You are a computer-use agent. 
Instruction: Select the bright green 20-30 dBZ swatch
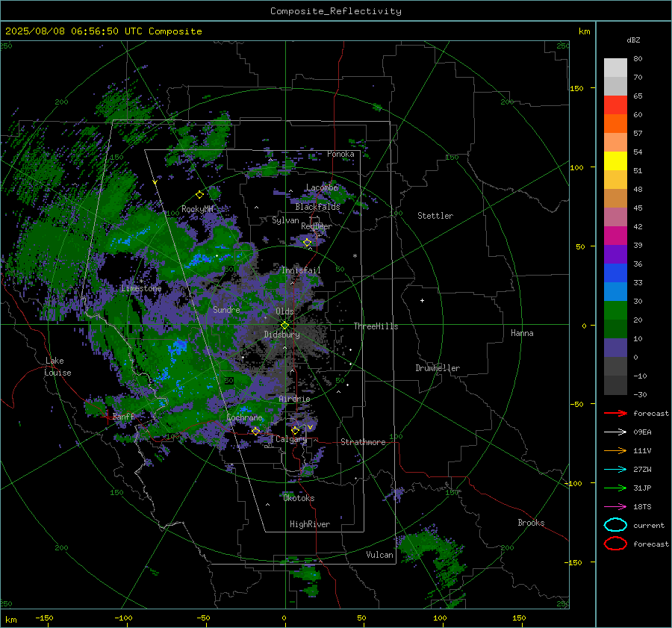click(615, 310)
